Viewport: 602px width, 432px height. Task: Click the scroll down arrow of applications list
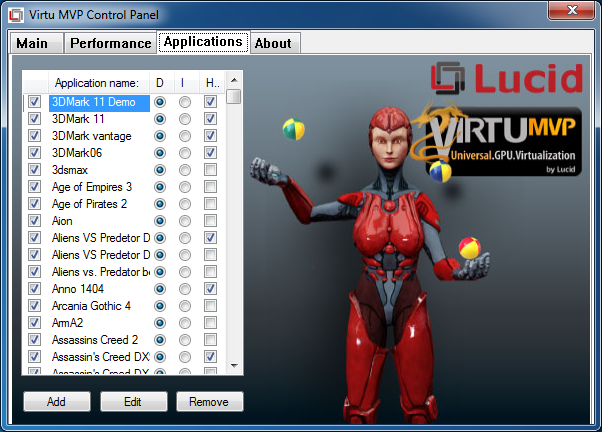pos(233,367)
